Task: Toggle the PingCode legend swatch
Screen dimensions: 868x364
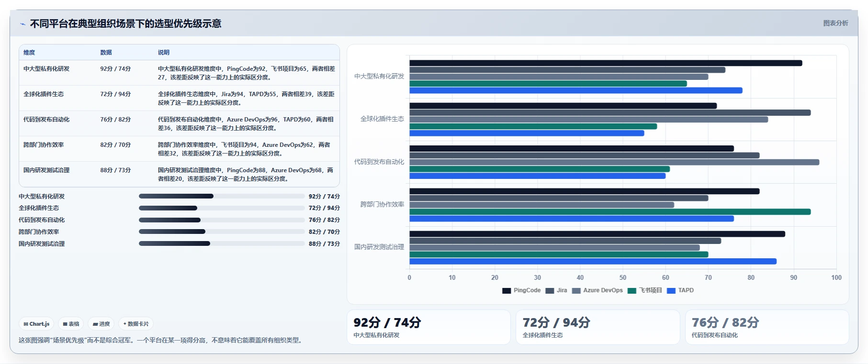Action: coord(507,291)
